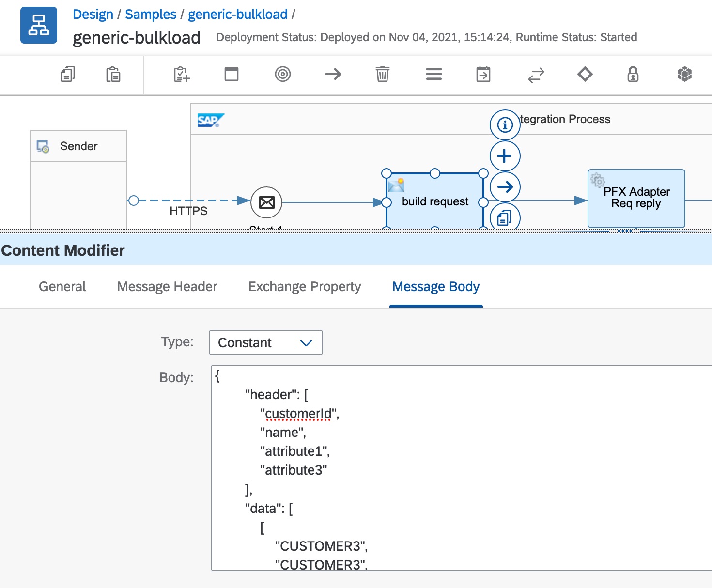Switch to the Message Header tab

click(x=167, y=287)
